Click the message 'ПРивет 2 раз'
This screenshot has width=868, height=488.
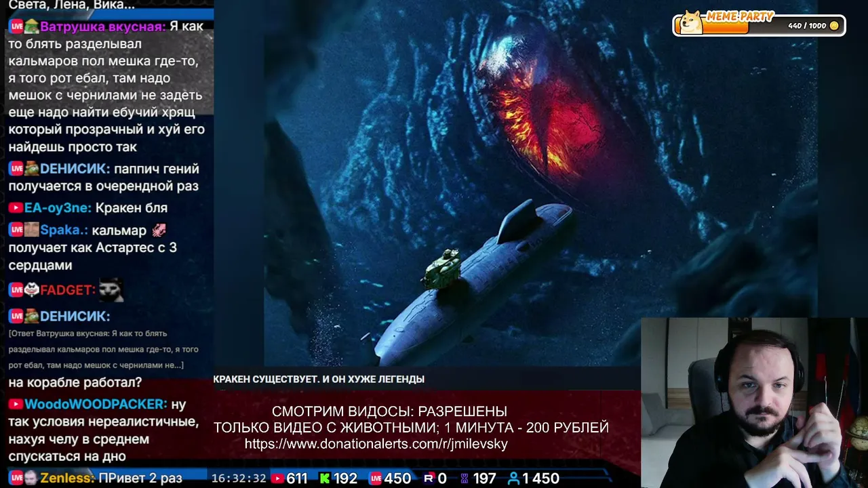(x=140, y=478)
